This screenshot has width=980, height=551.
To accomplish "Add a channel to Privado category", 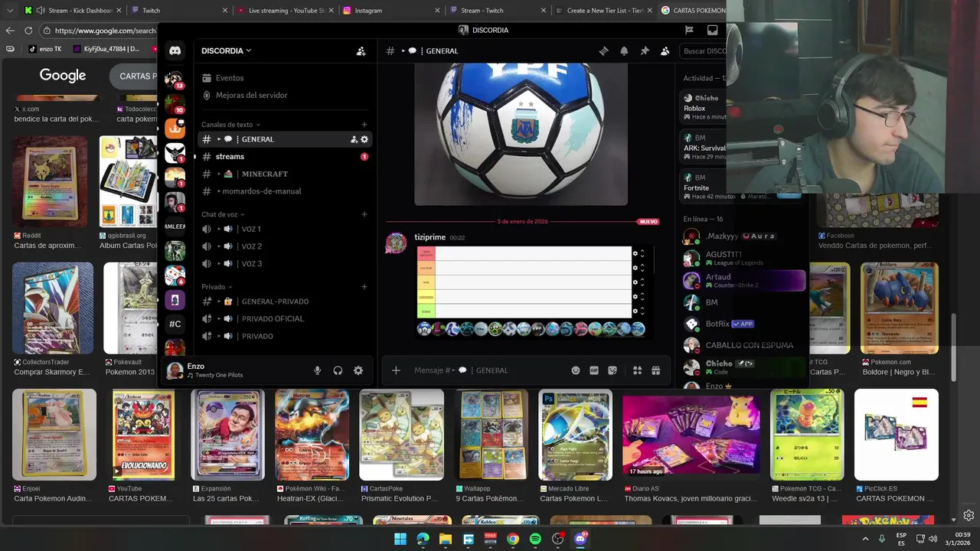I will click(364, 287).
